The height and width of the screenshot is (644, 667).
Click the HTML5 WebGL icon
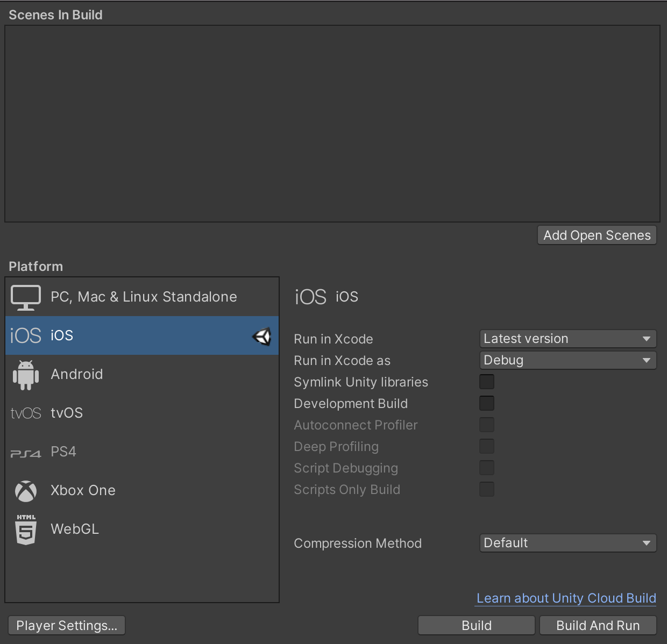tap(26, 529)
